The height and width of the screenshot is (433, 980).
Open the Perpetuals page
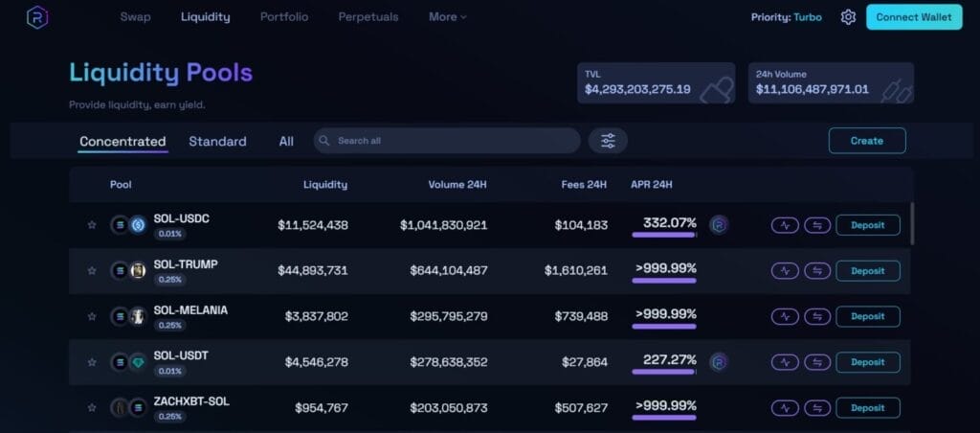(x=368, y=17)
